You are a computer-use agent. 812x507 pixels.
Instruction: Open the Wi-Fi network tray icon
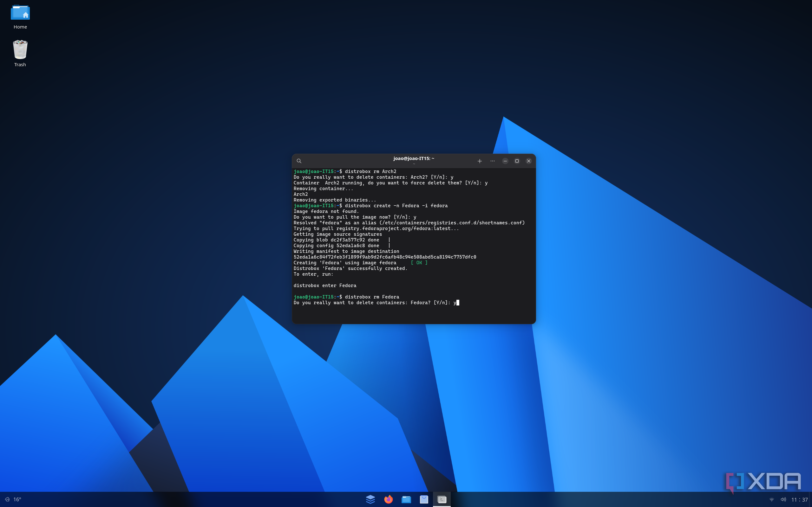pyautogui.click(x=771, y=499)
